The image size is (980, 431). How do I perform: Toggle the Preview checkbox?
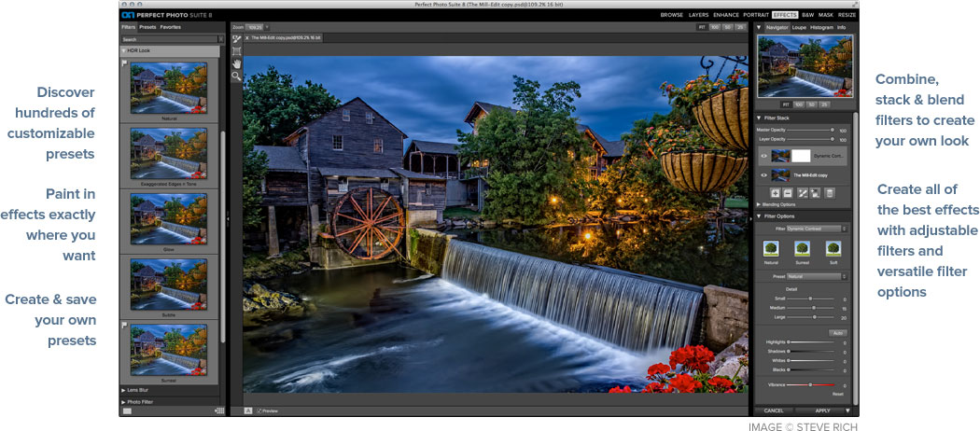259,411
